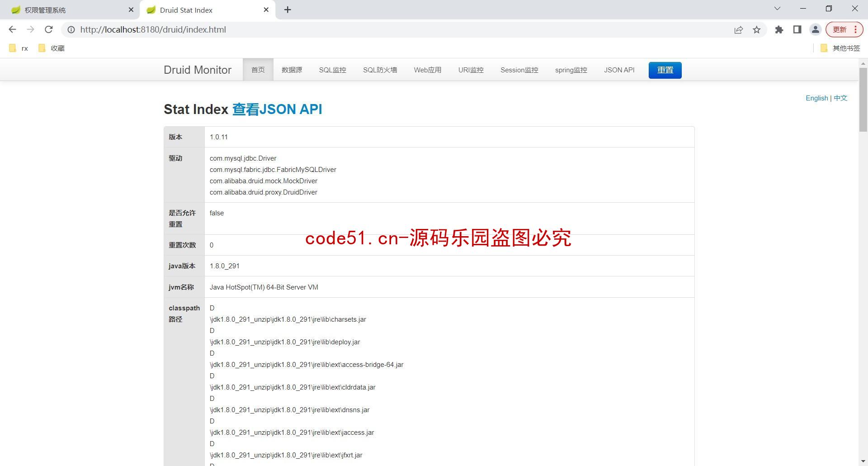Click the blue 重置 button

[x=665, y=70]
